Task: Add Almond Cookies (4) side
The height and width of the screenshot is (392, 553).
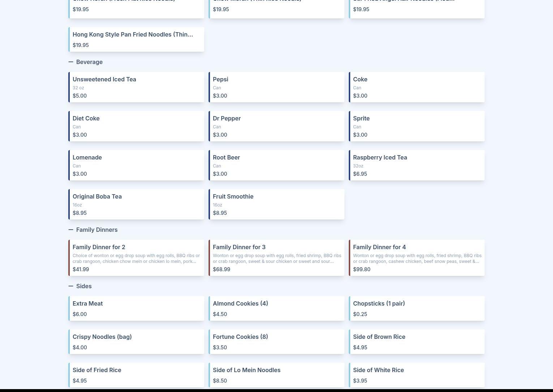Action: click(x=276, y=308)
